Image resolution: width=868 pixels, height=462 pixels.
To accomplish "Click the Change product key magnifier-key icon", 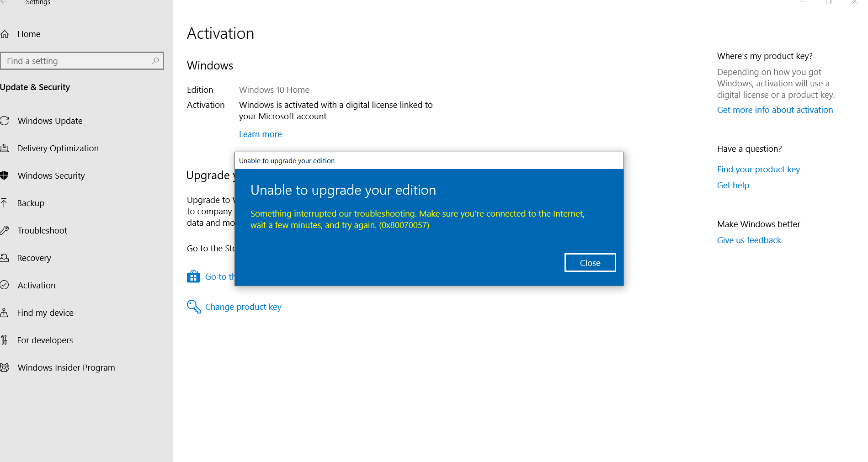I will click(194, 307).
